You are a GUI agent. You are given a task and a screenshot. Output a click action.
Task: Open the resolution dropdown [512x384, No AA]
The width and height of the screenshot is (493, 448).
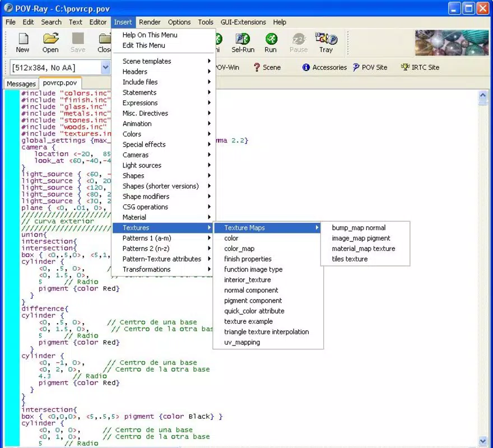coord(106,67)
